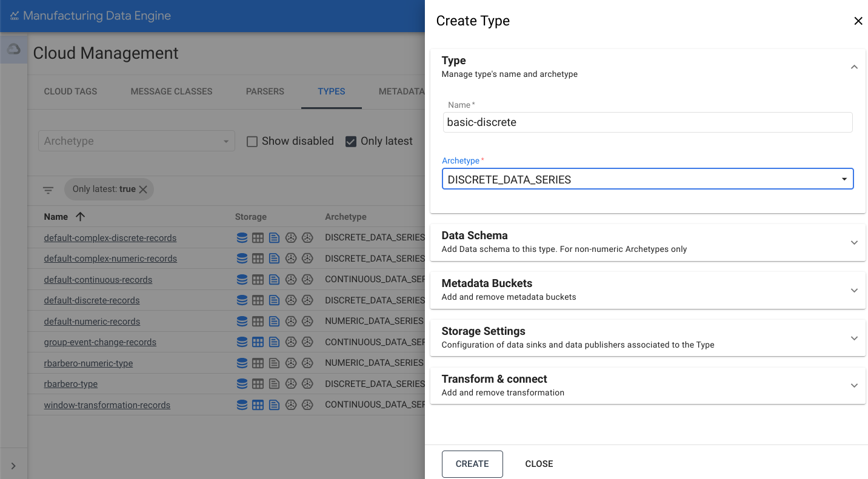Remove the 'Only latest: true' filter chip
Image resolution: width=868 pixels, height=479 pixels.
point(143,190)
